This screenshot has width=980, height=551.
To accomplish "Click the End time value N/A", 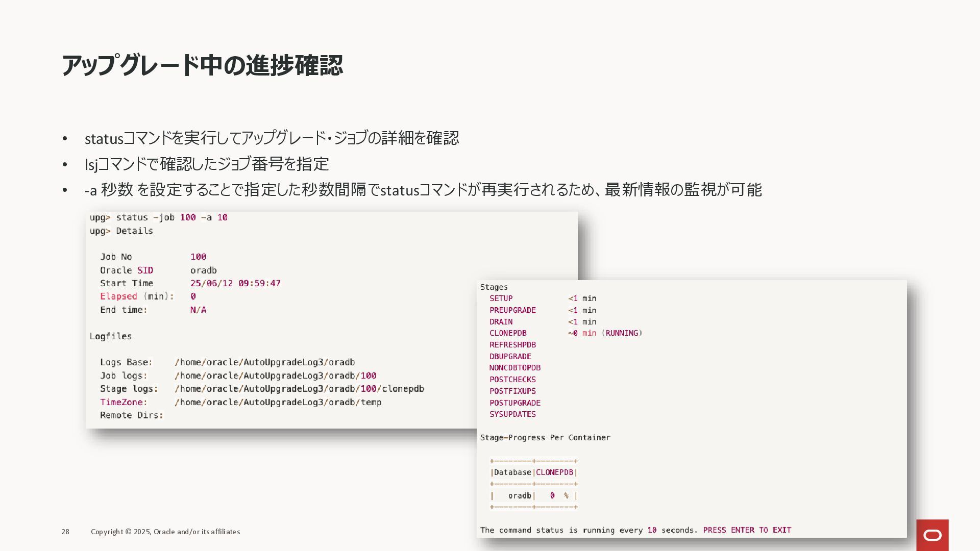I will click(x=198, y=310).
